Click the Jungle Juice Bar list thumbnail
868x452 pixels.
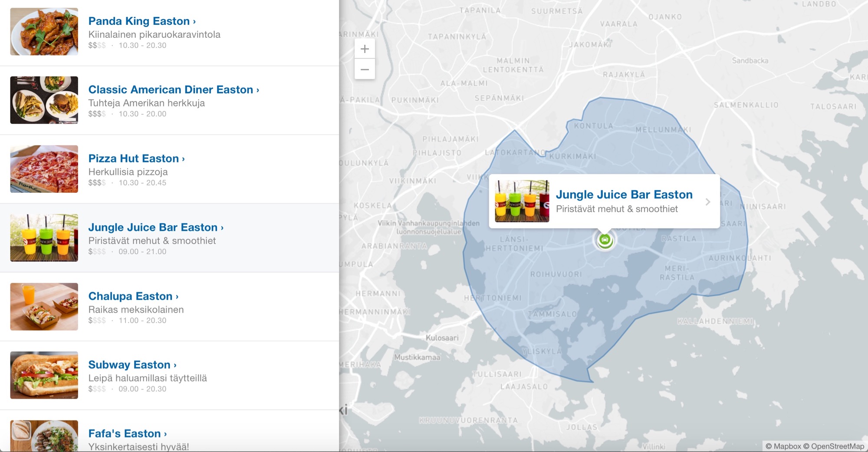[x=44, y=238]
